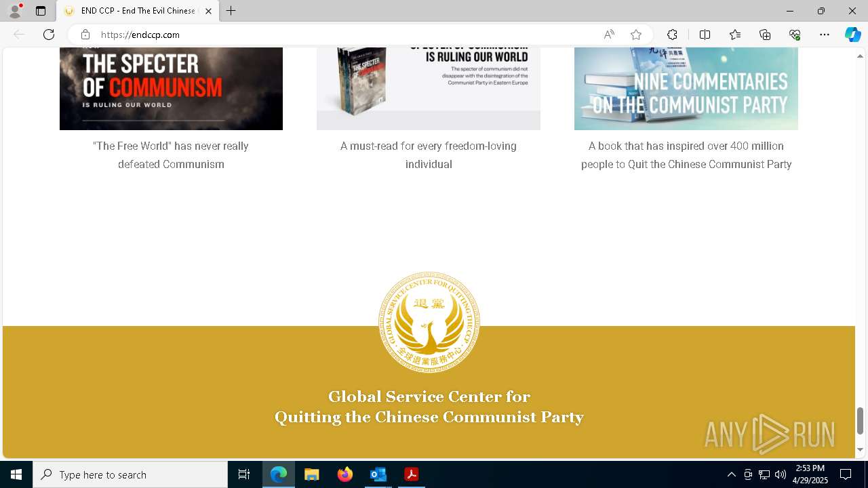Open the Copilot sidebar icon
The height and width of the screenshot is (488, 868).
pos(852,35)
